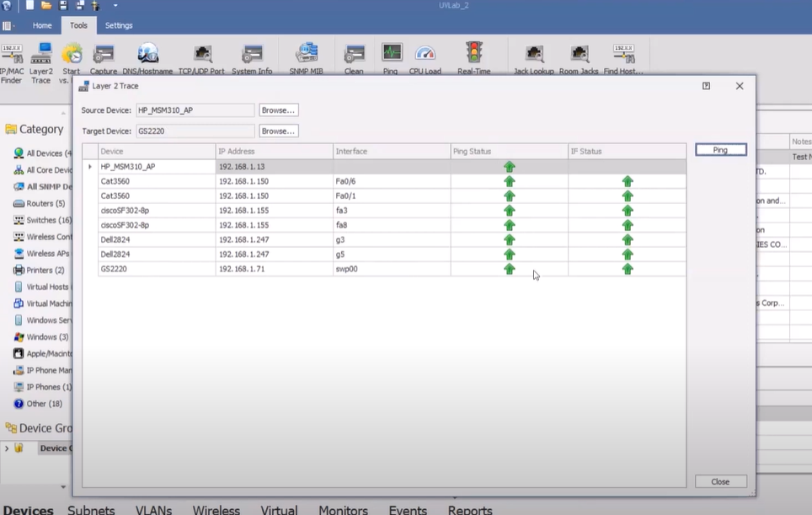
Task: Expand the HP_MSM310_AP row arrow
Action: click(x=90, y=167)
